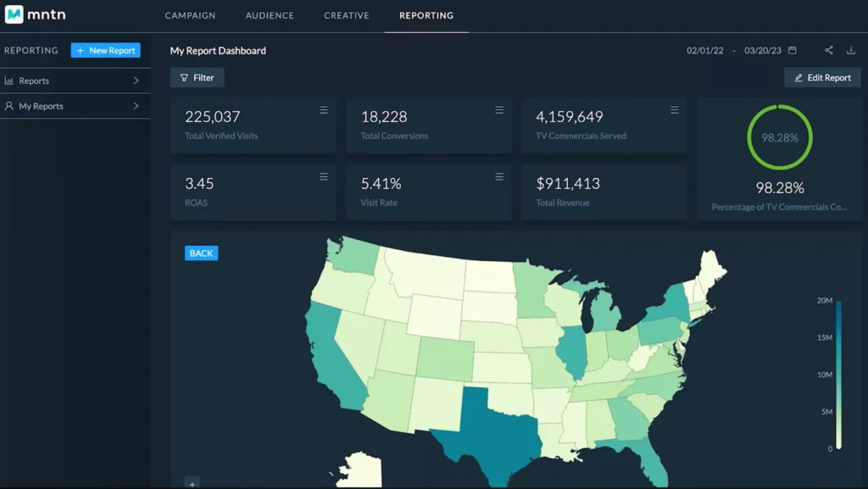Create a New Report
This screenshot has height=489, width=868.
106,51
